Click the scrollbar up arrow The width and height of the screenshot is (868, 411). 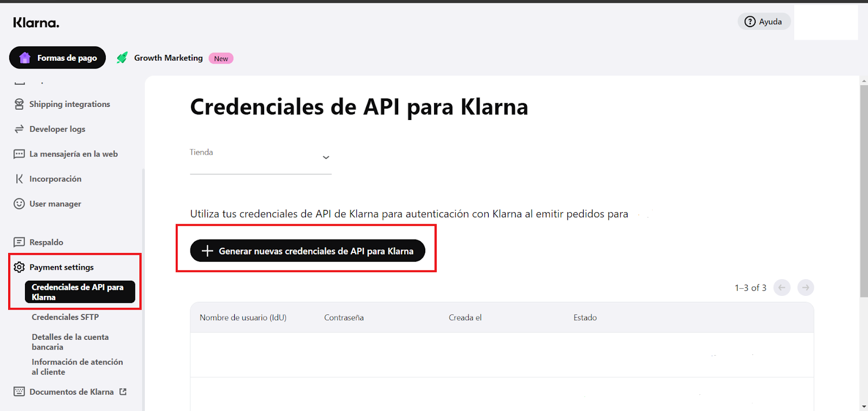click(864, 81)
